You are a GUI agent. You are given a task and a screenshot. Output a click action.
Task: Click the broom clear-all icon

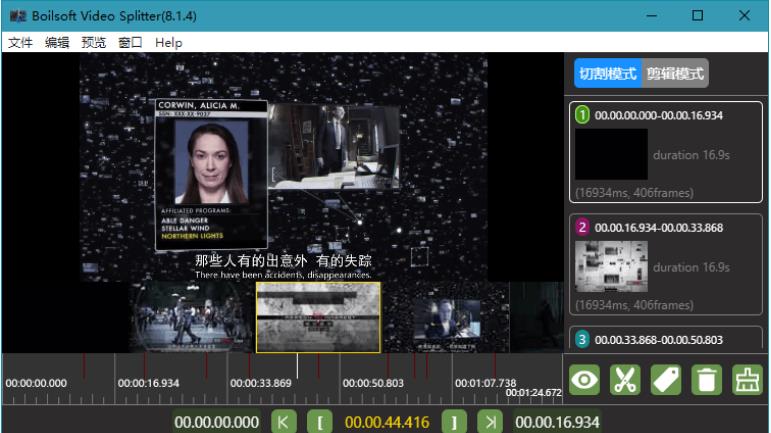click(x=746, y=380)
